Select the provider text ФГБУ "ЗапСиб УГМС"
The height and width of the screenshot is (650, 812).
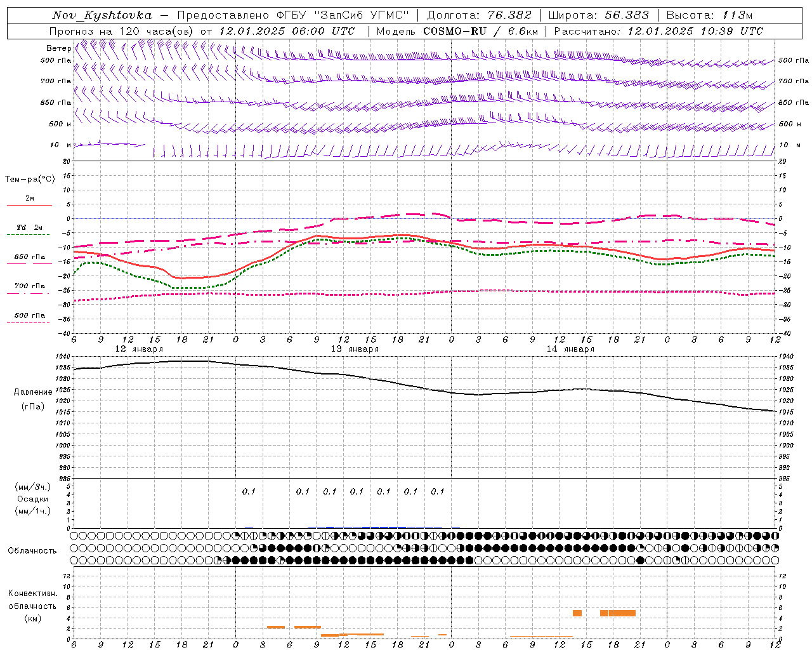pyautogui.click(x=342, y=15)
